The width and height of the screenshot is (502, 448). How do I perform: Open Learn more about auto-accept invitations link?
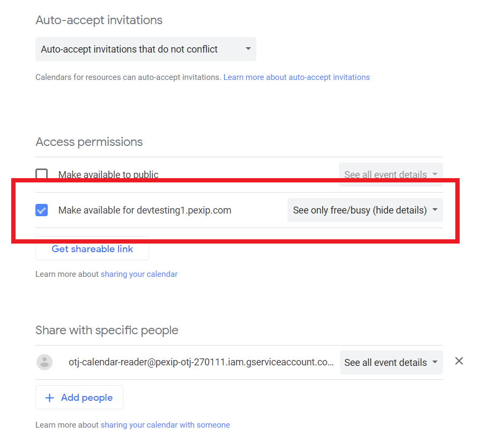[297, 77]
